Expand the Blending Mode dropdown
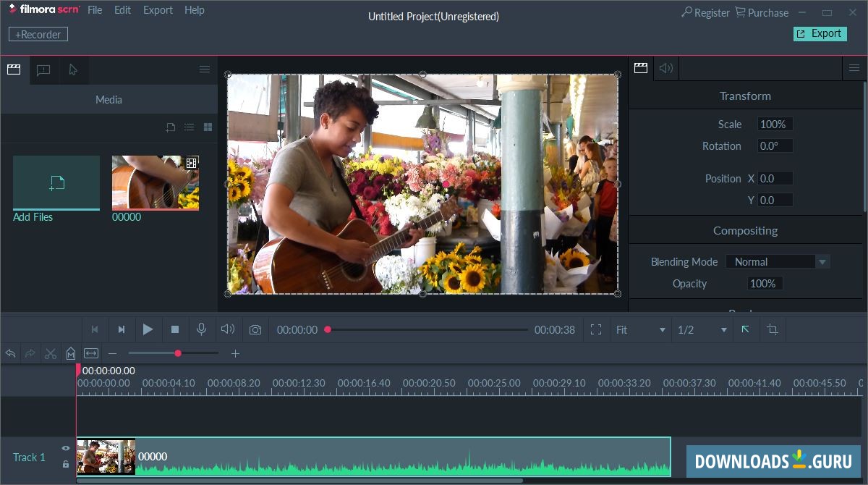The height and width of the screenshot is (485, 868). coord(822,262)
